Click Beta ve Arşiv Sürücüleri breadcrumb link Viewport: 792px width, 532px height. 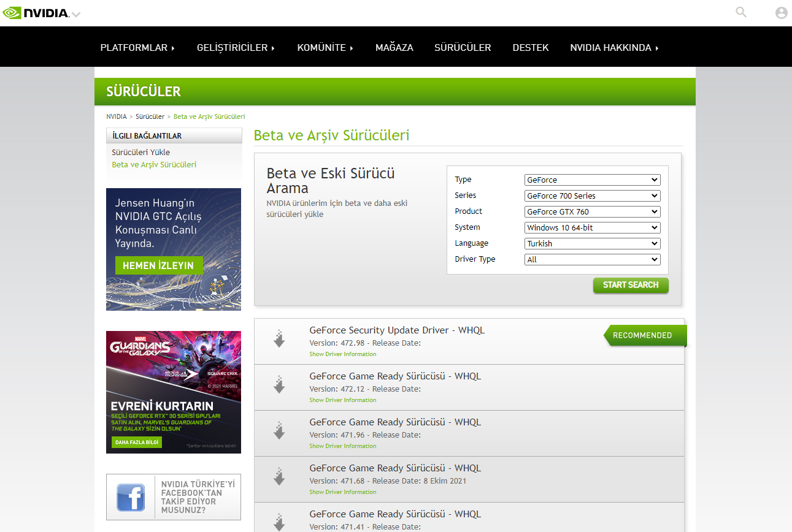[x=209, y=116]
